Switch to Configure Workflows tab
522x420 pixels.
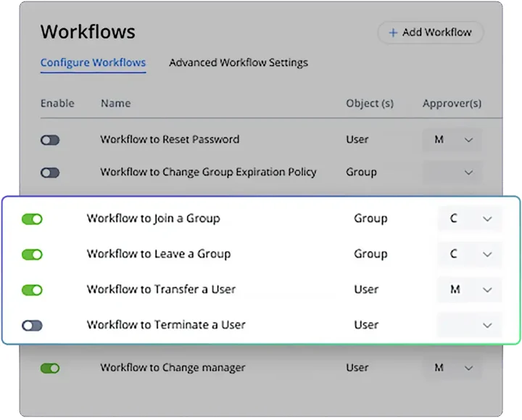94,62
